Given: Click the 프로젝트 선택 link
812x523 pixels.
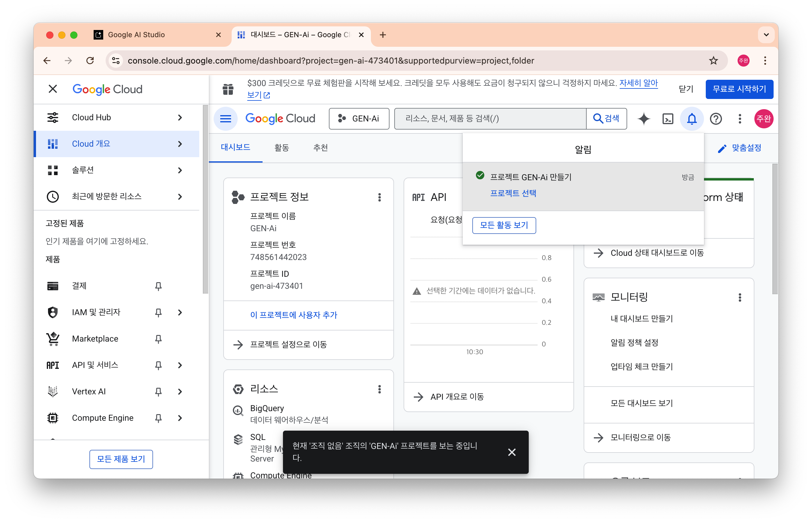Looking at the screenshot, I should click(x=513, y=193).
